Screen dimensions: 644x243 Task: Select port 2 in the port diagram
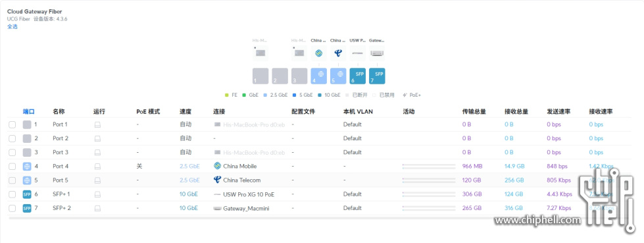(280, 76)
